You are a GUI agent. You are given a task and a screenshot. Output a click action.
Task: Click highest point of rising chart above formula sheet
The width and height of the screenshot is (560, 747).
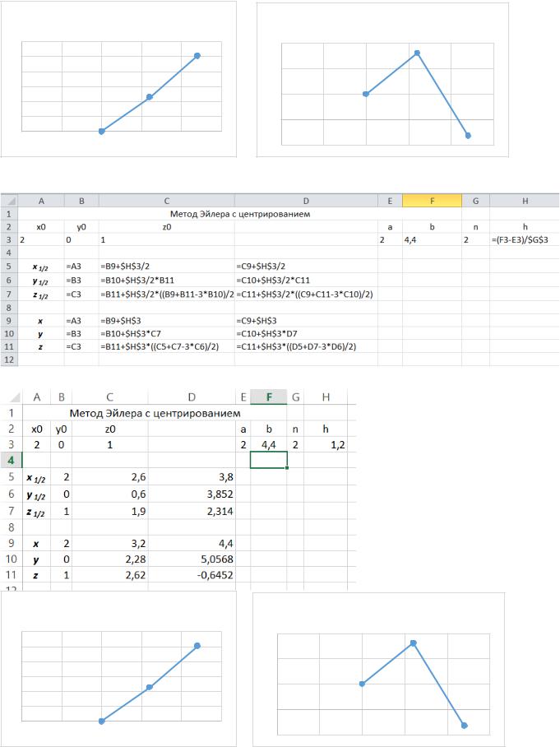coord(197,56)
